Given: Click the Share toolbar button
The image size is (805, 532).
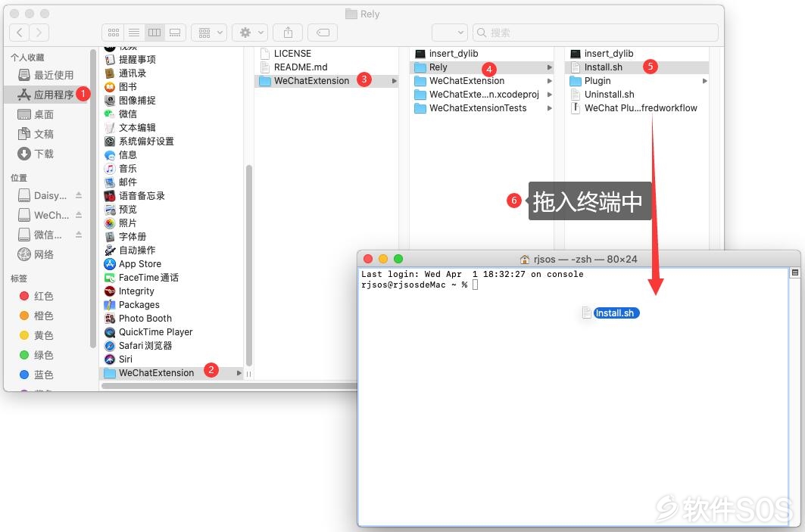Looking at the screenshot, I should pyautogui.click(x=288, y=33).
